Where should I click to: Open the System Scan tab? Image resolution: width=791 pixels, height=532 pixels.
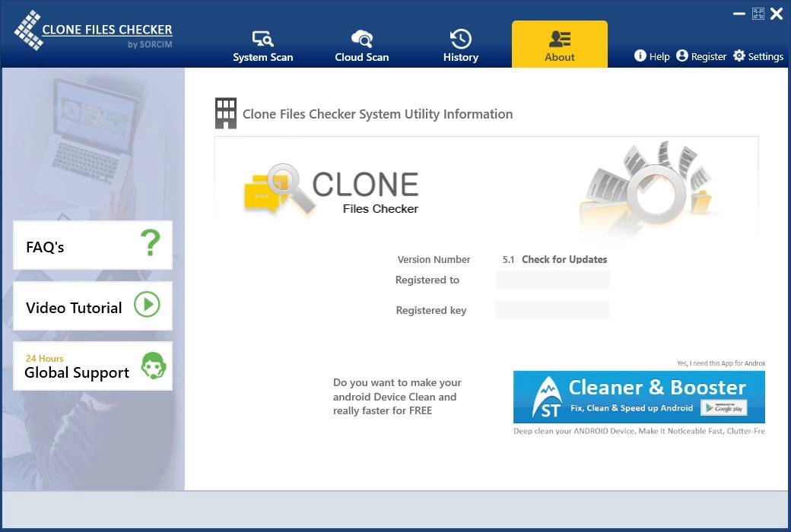tap(263, 46)
